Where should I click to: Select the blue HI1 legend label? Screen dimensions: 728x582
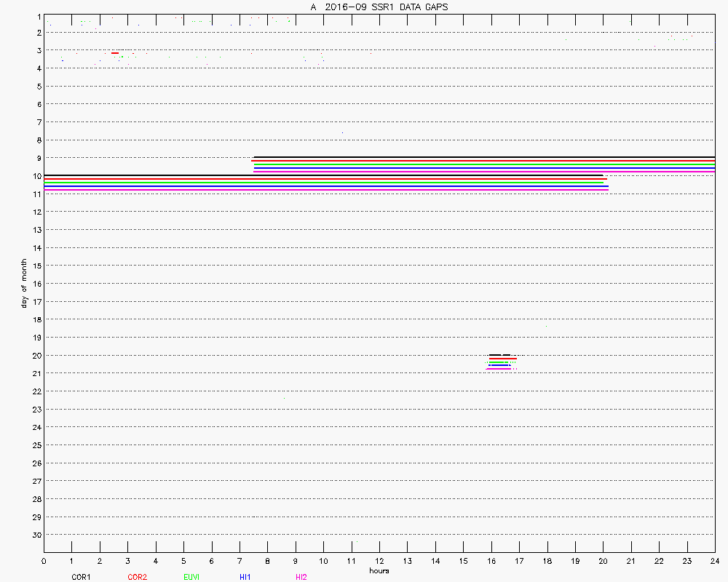[x=245, y=577]
